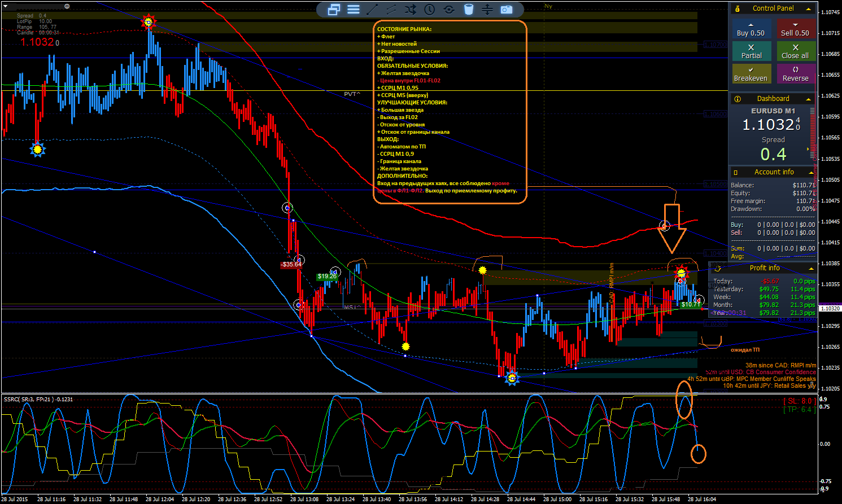Open the hamburger lines menu icon
The image size is (842, 504).
354,10
